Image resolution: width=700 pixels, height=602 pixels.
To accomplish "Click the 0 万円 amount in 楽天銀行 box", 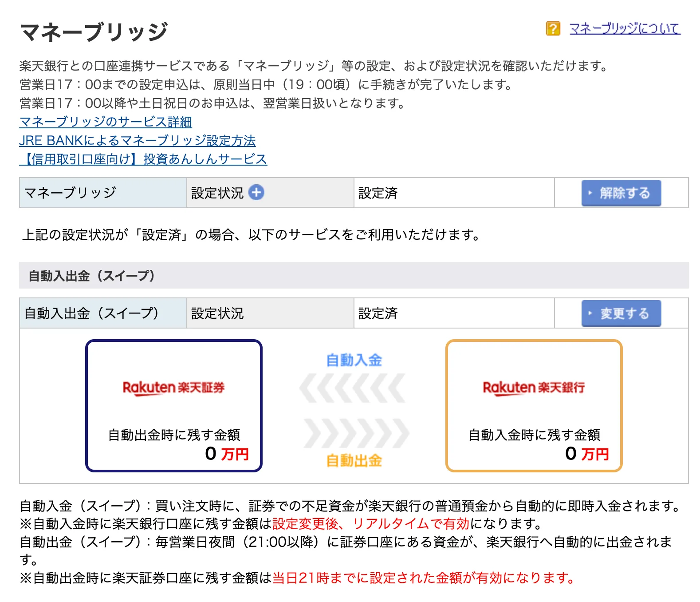I will tap(587, 454).
